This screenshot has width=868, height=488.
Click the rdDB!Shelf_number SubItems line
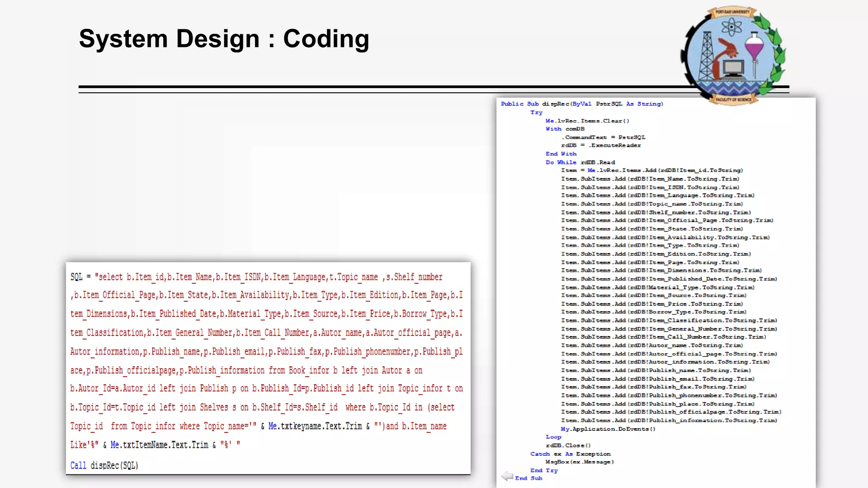pos(656,212)
